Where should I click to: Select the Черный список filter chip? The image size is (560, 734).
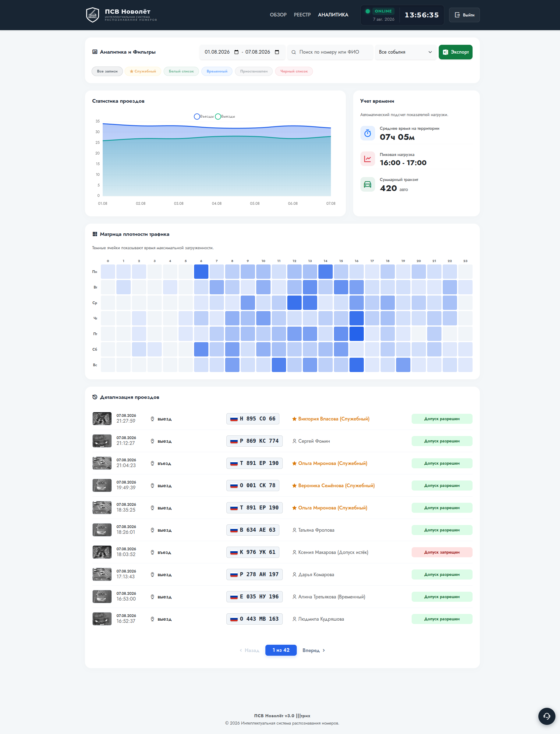tap(294, 71)
